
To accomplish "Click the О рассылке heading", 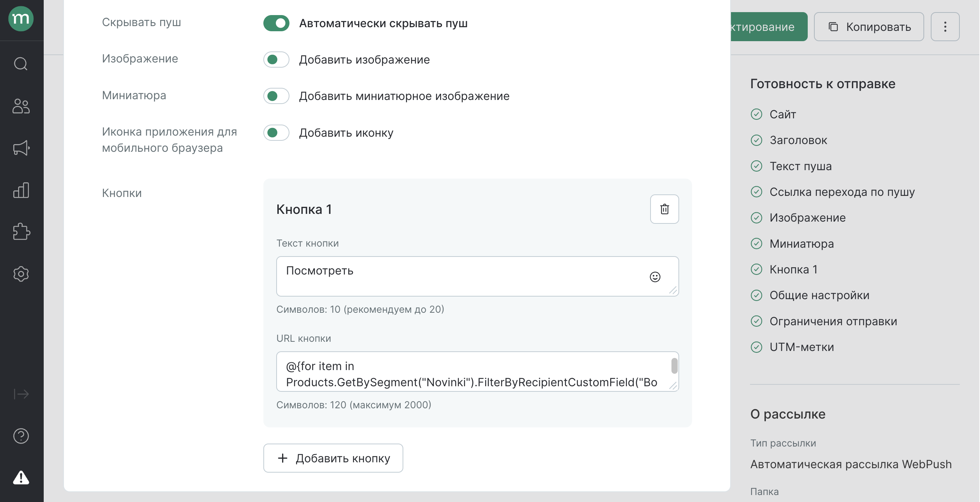I will (x=788, y=414).
